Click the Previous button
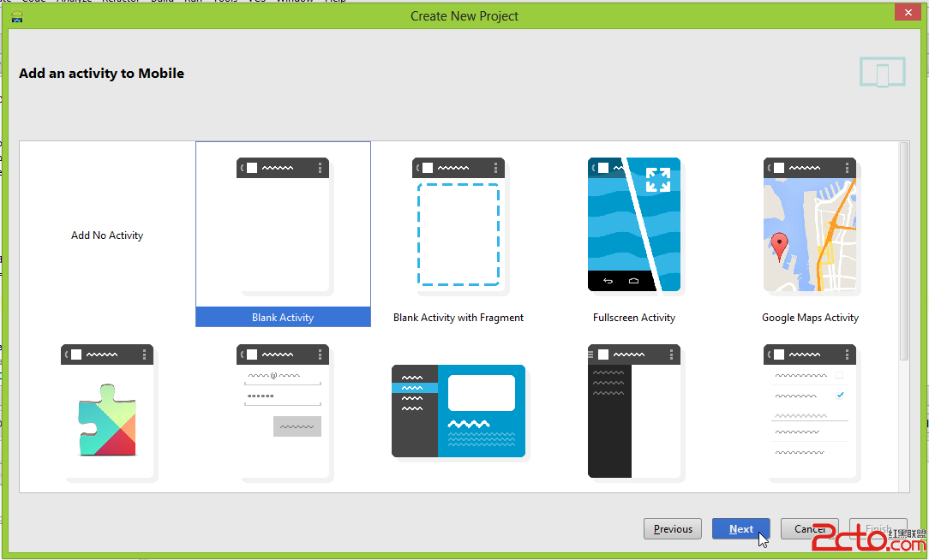 (x=673, y=528)
